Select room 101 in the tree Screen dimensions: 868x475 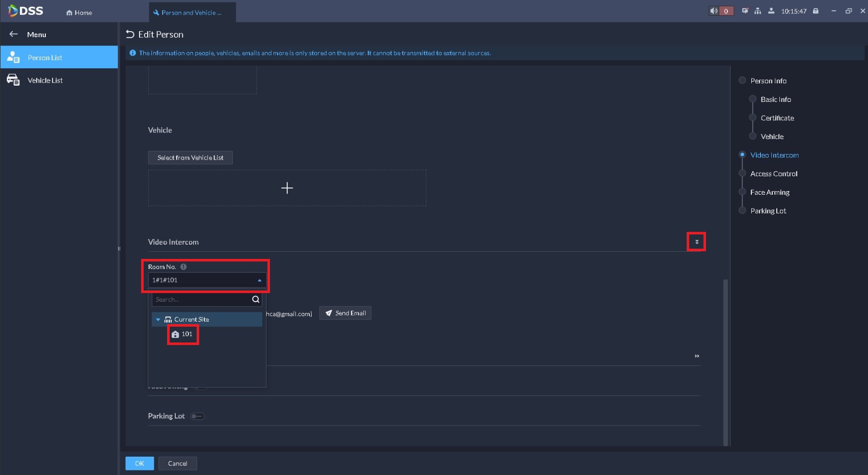[x=183, y=334]
